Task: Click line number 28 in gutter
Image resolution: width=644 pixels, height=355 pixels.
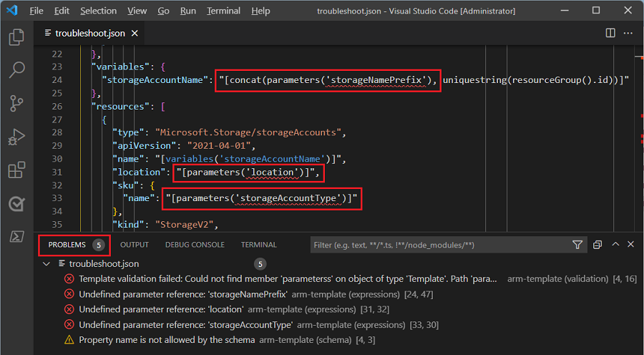Action: click(57, 132)
